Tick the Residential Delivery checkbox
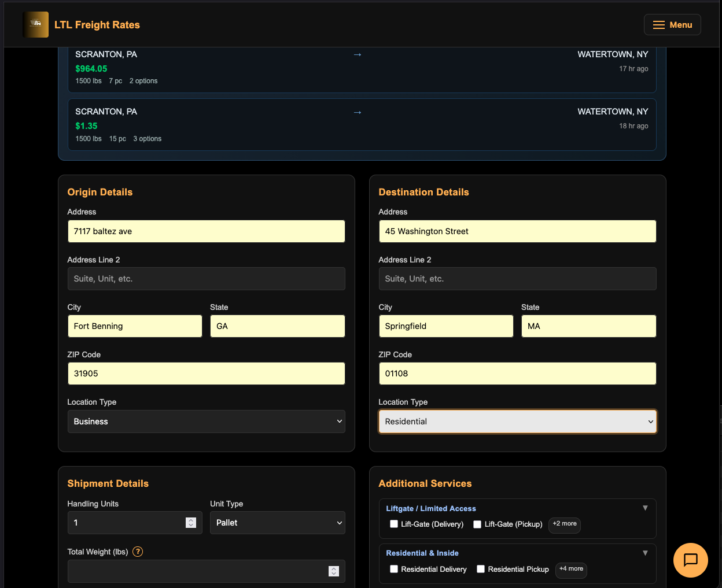Image resolution: width=722 pixels, height=588 pixels. pos(394,569)
